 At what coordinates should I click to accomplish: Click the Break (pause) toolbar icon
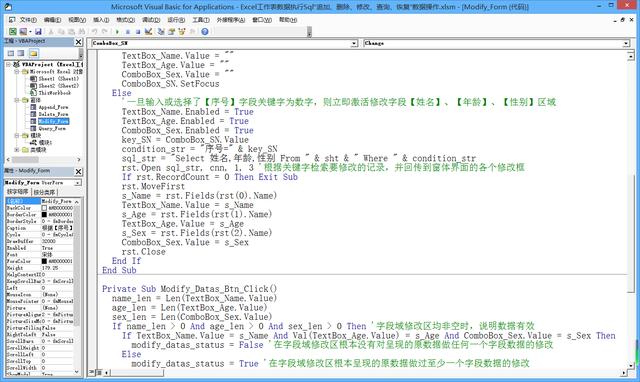click(x=128, y=31)
